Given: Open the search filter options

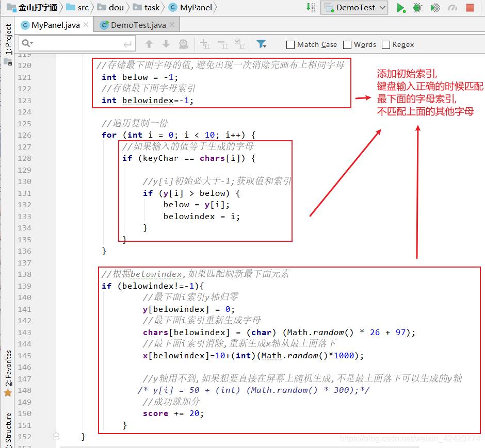Looking at the screenshot, I should [262, 44].
